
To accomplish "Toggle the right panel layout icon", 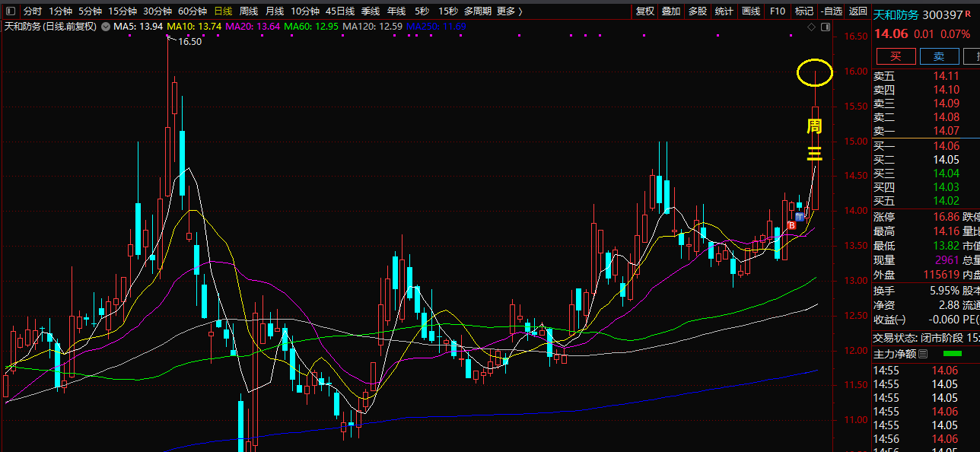I will (x=826, y=27).
